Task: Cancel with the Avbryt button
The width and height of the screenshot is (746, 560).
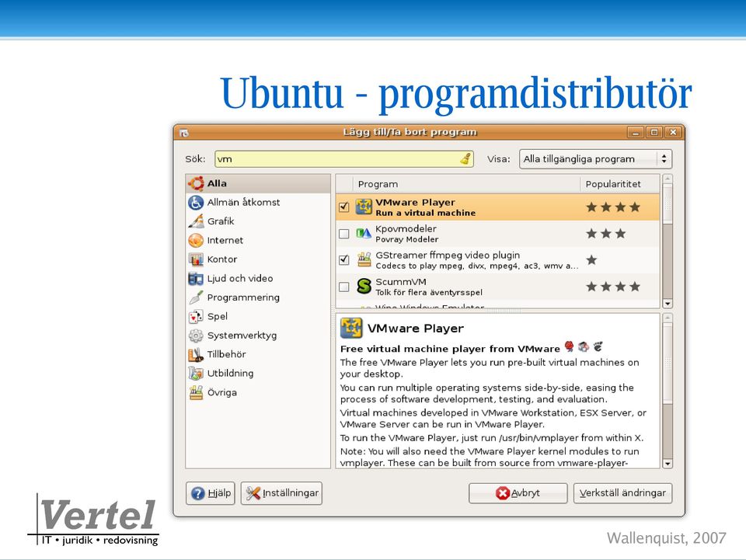Action: 518,493
